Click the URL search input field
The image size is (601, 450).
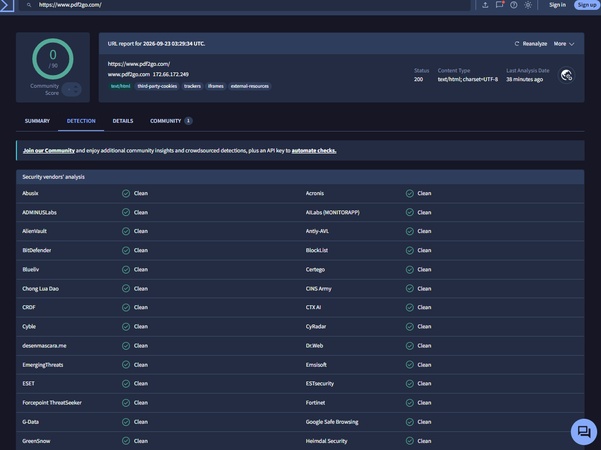[245, 5]
